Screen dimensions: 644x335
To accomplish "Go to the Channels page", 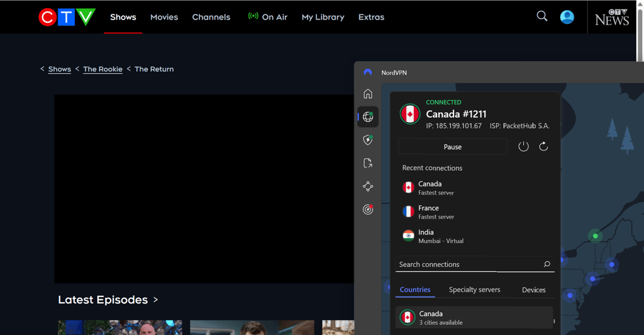I will (211, 17).
